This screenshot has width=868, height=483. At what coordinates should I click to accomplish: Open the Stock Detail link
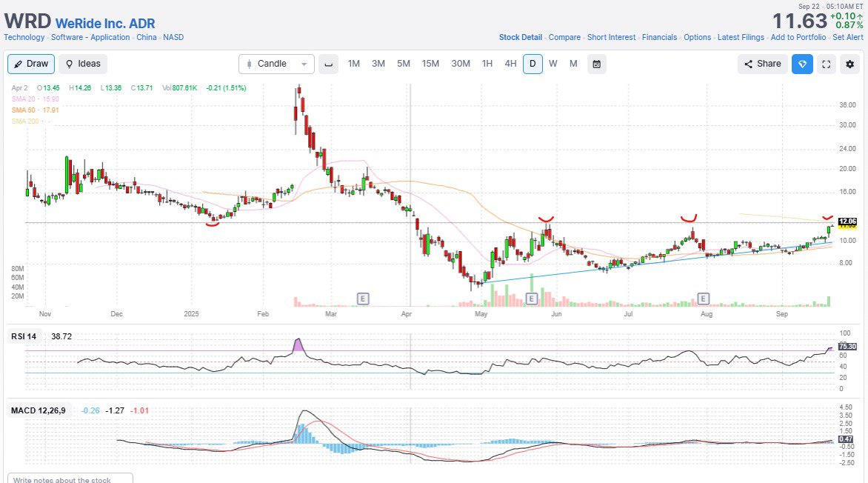pyautogui.click(x=521, y=37)
